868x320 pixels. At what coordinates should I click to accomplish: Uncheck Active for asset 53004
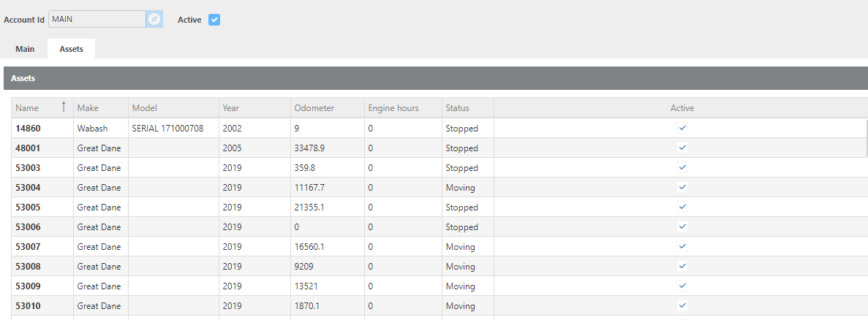tap(682, 187)
